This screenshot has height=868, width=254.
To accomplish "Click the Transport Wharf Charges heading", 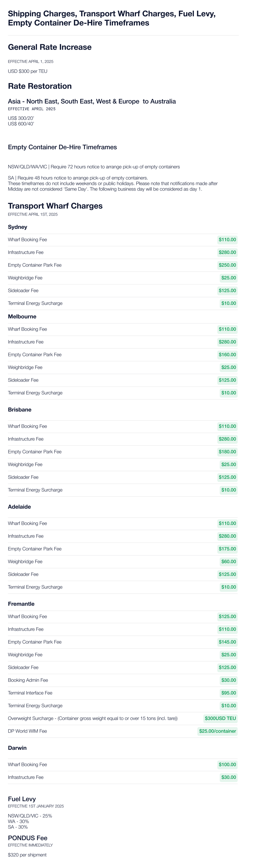I will [55, 206].
